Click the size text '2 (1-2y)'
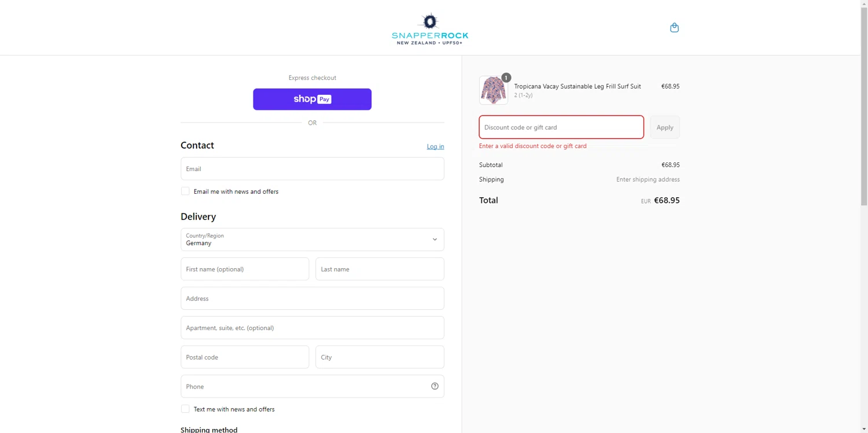Screen dimensions: 868x433 coord(523,95)
